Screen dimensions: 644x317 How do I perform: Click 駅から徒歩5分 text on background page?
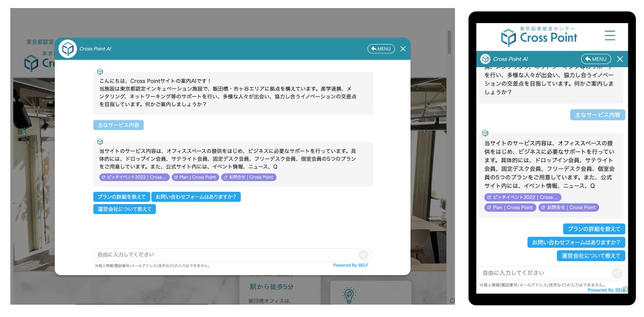click(x=272, y=287)
